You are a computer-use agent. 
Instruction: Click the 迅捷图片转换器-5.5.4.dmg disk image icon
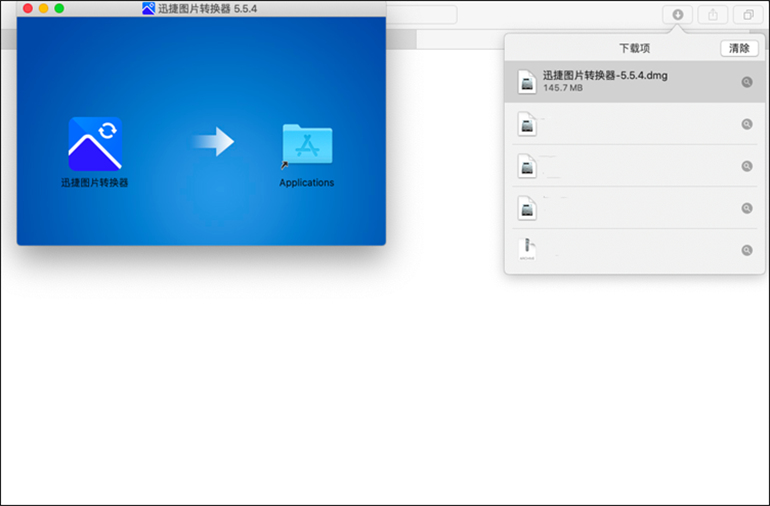(x=527, y=82)
